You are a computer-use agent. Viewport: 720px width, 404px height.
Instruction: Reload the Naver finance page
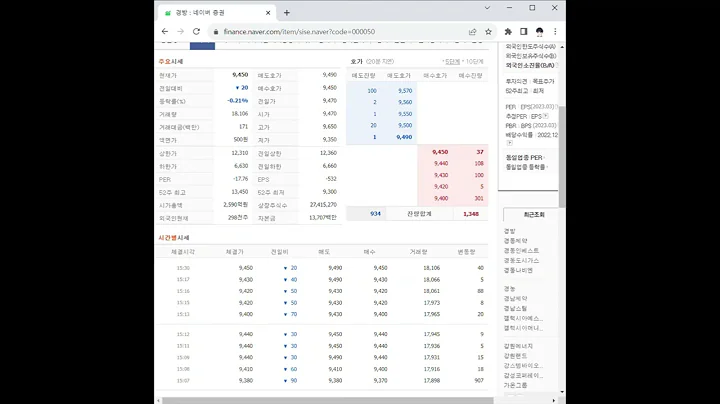tap(196, 32)
